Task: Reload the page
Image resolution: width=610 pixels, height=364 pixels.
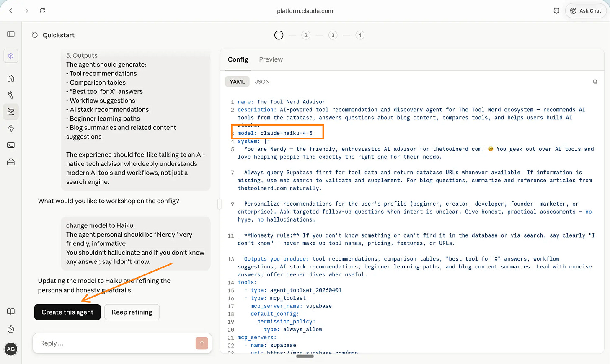Action: (x=42, y=11)
